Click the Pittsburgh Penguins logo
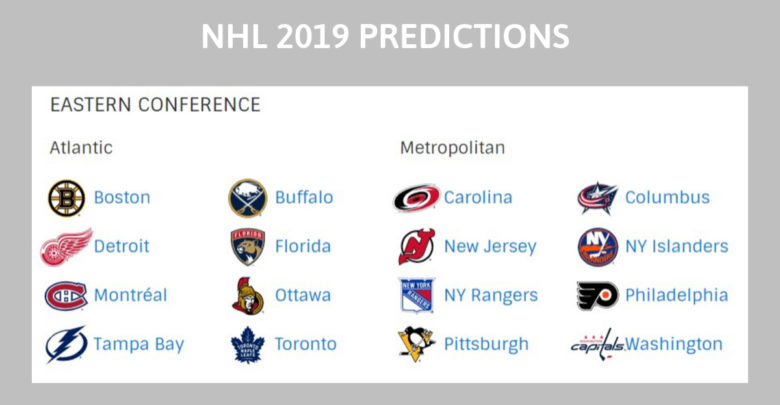This screenshot has width=780, height=405. click(x=417, y=344)
